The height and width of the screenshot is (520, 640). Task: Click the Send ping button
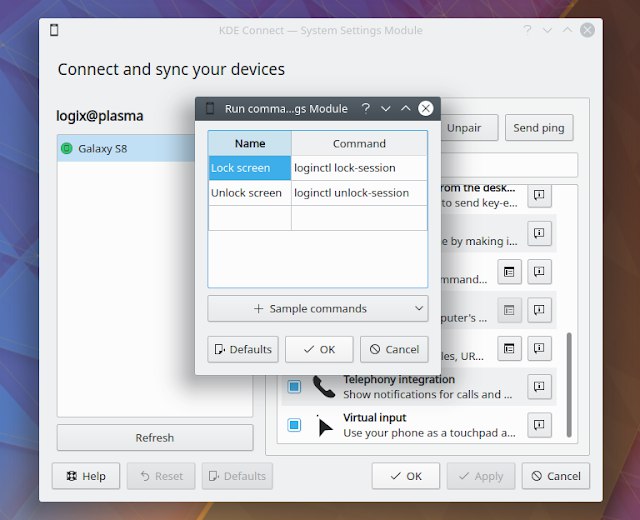tap(539, 128)
